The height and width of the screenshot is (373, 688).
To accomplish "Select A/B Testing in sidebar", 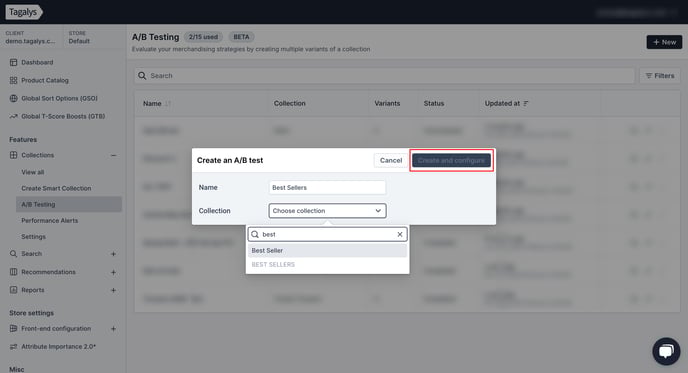I will (x=69, y=204).
